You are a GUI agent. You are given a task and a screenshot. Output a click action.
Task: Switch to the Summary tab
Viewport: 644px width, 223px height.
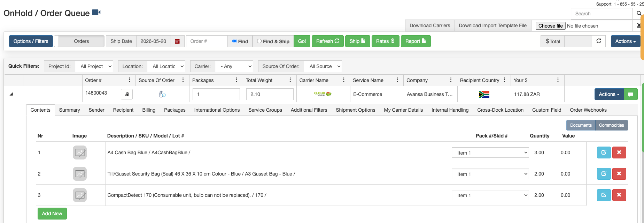pyautogui.click(x=69, y=110)
